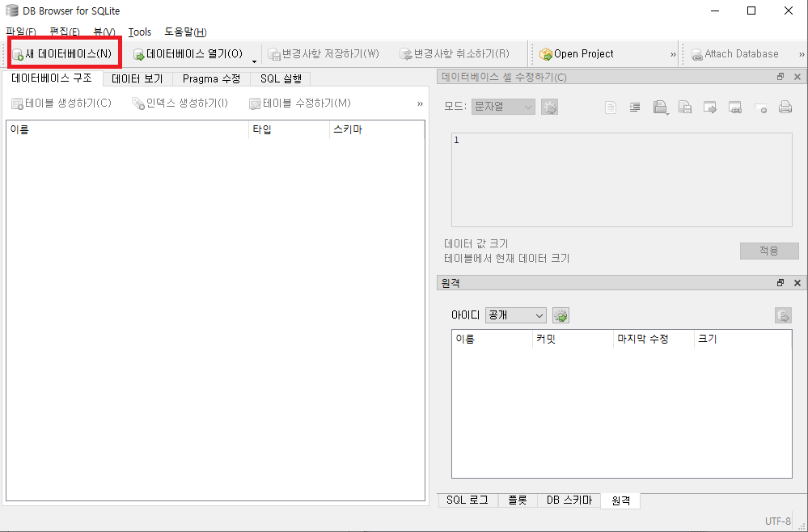Image resolution: width=808 pixels, height=532 pixels.
Task: Click 테이블 수정하기(M) to modify table
Action: pyautogui.click(x=300, y=103)
